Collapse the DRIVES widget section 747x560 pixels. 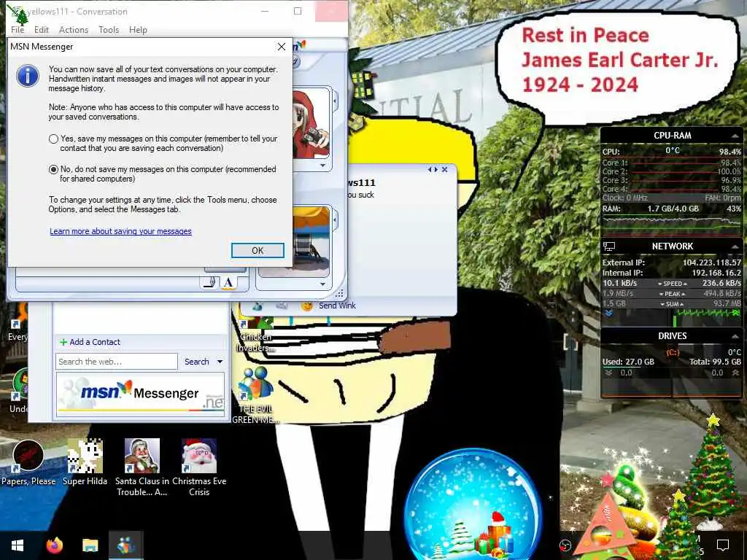(x=734, y=336)
